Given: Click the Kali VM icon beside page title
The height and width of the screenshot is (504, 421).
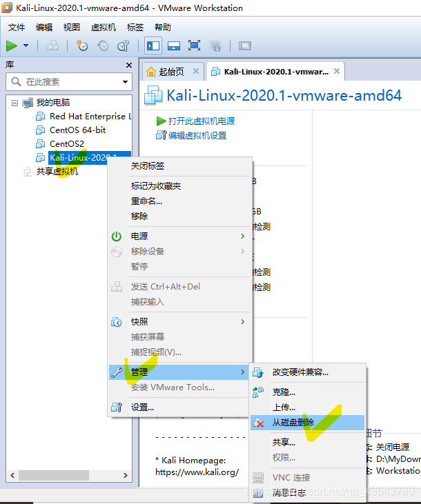Looking at the screenshot, I should tap(153, 95).
